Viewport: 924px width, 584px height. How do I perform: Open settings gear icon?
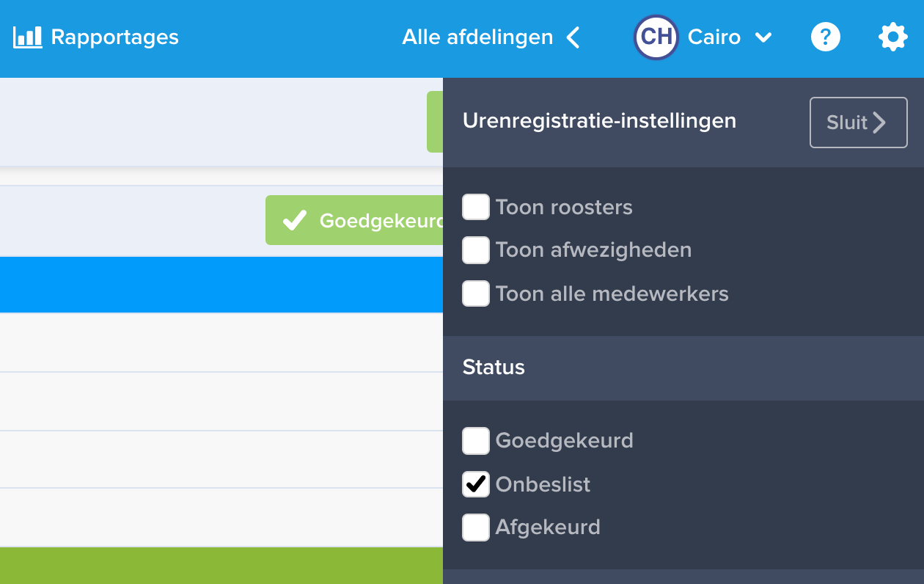point(892,37)
